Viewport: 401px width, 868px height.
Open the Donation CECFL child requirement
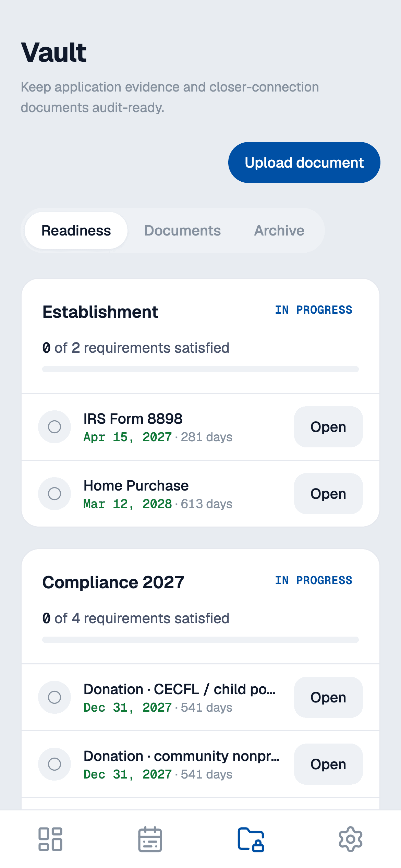coord(328,697)
